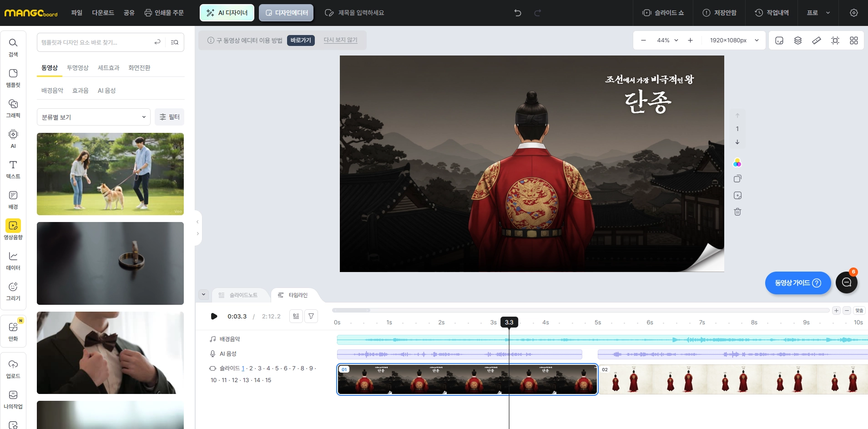The image size is (868, 429).
Task: Open the 그래픽 graphics panel
Action: pyautogui.click(x=13, y=108)
